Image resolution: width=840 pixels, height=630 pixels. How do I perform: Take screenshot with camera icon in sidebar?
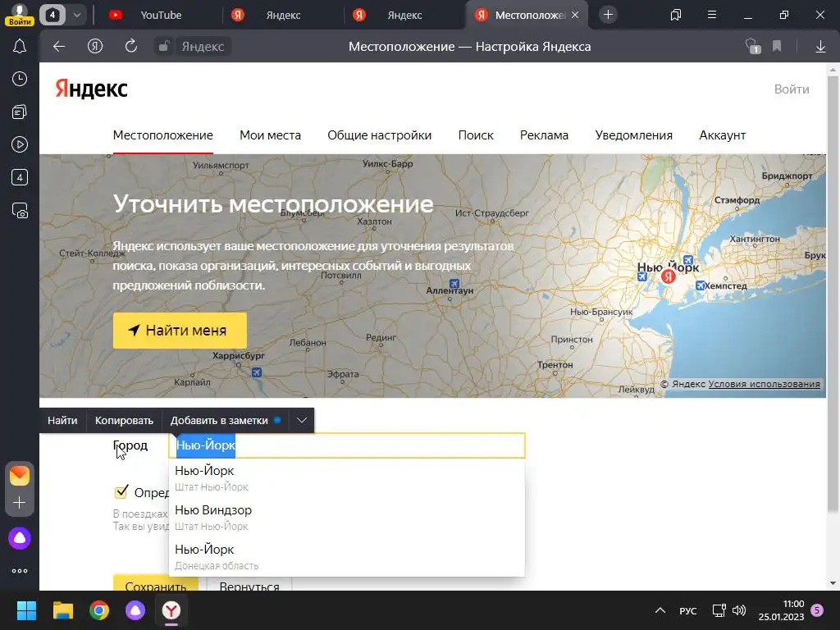[x=20, y=211]
